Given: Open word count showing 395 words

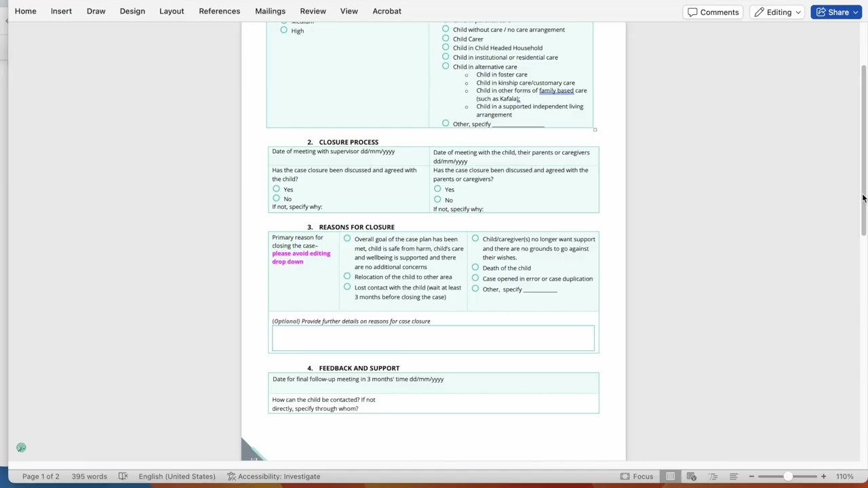Looking at the screenshot, I should coord(89,476).
